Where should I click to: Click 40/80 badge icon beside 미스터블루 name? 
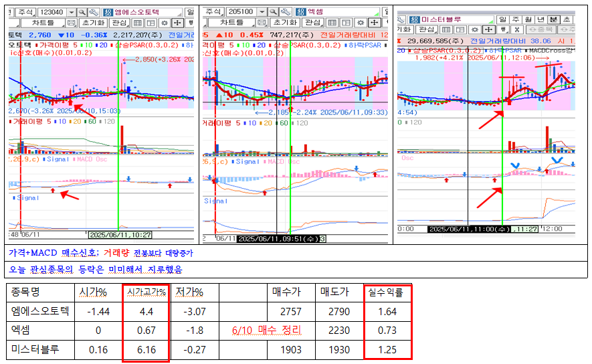[x=415, y=19]
